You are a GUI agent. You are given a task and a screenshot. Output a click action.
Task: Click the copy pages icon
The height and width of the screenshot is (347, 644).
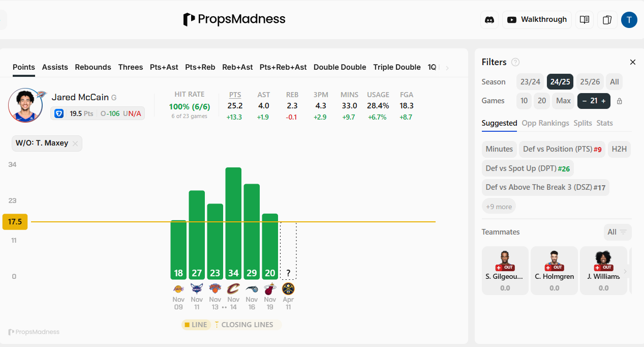(x=607, y=20)
